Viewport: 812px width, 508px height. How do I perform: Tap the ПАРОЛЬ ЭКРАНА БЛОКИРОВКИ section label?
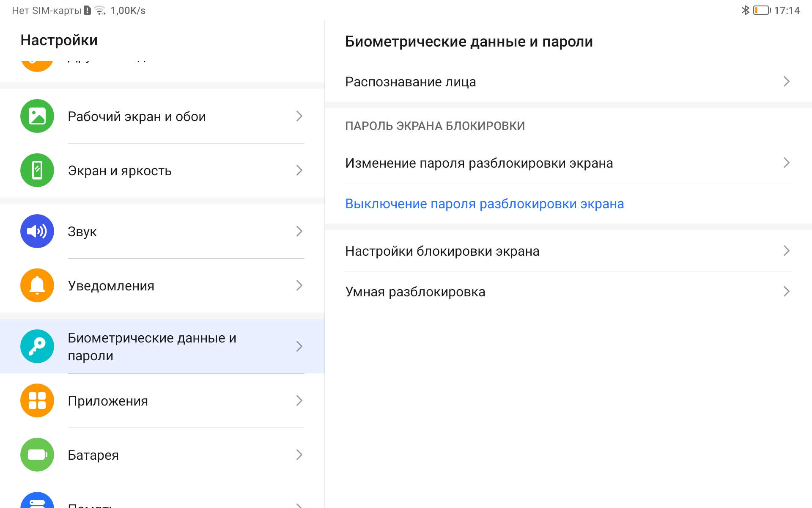(x=435, y=126)
